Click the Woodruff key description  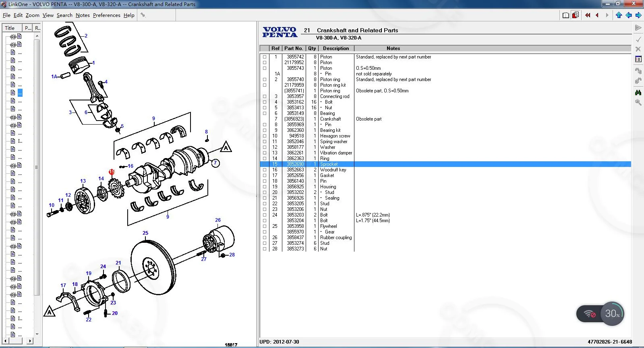point(333,170)
